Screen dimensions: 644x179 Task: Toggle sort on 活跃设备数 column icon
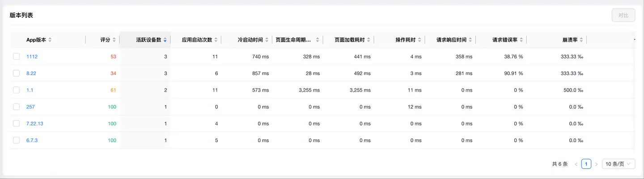(165, 40)
